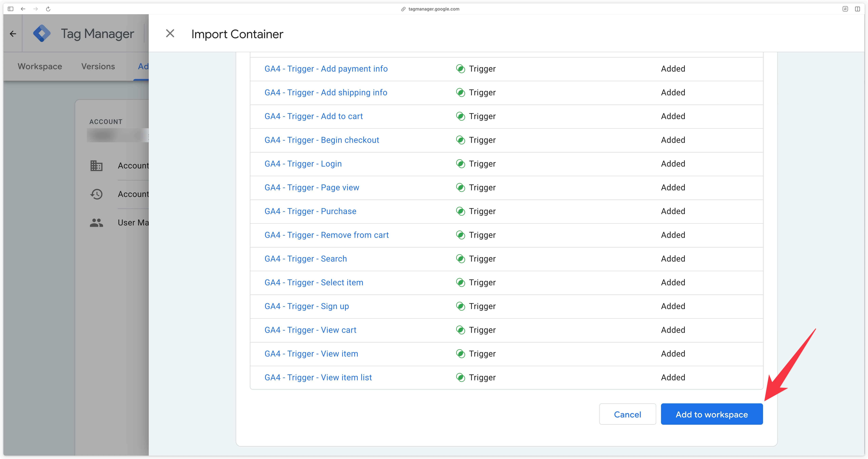Open GA4 - Trigger - Login link
The height and width of the screenshot is (459, 868).
(x=303, y=164)
